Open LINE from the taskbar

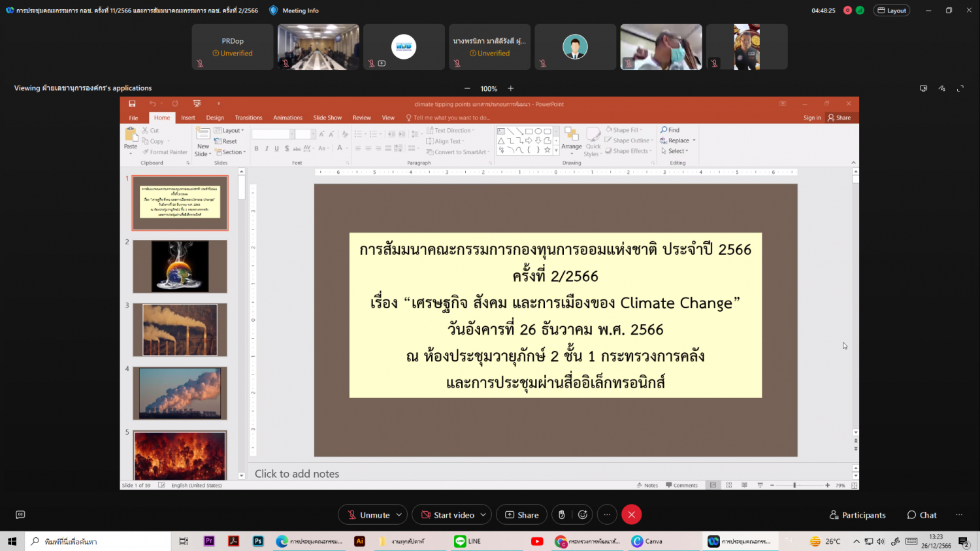tap(468, 541)
